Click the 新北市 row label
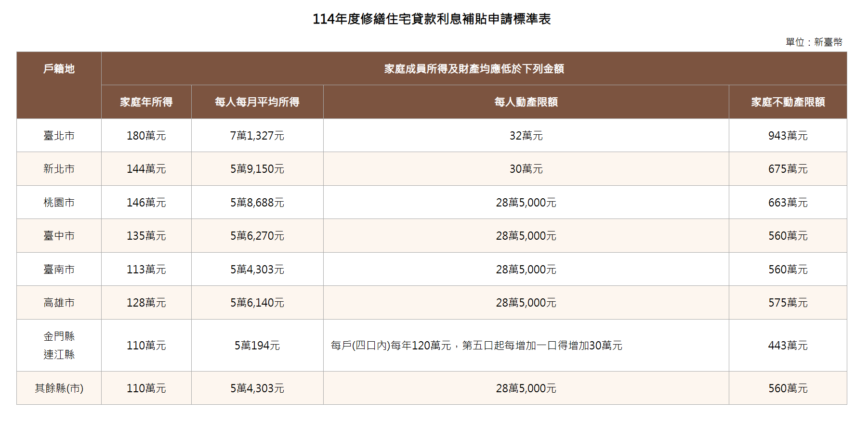This screenshot has height=437, width=868. pyautogui.click(x=59, y=169)
